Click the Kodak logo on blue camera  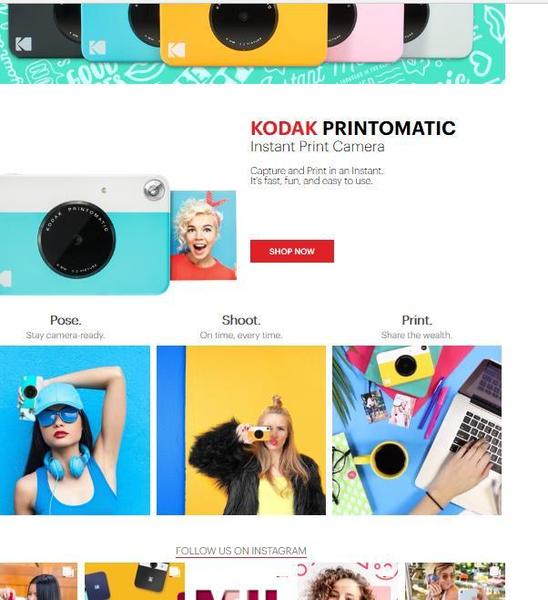(97, 47)
